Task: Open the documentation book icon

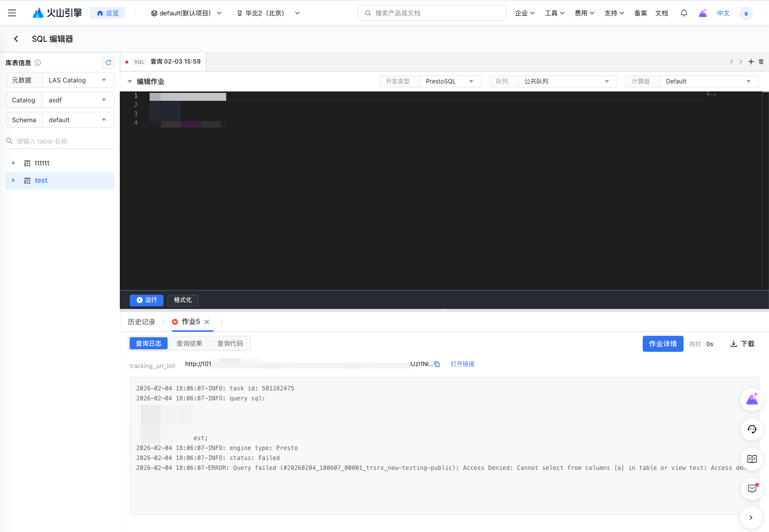Action: click(752, 459)
